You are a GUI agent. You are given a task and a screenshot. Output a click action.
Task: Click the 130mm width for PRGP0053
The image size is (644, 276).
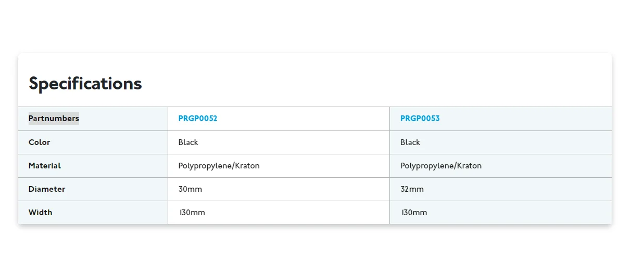[x=414, y=213]
